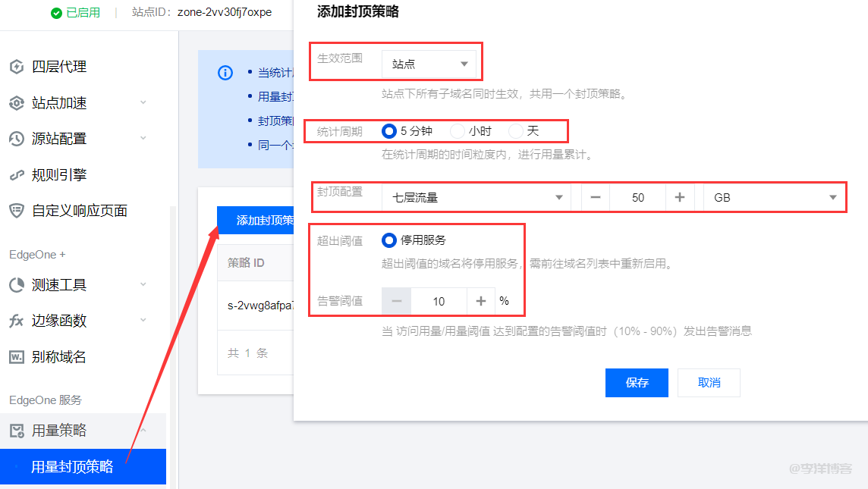Open 源站配置 via its sidebar icon

[x=17, y=139]
